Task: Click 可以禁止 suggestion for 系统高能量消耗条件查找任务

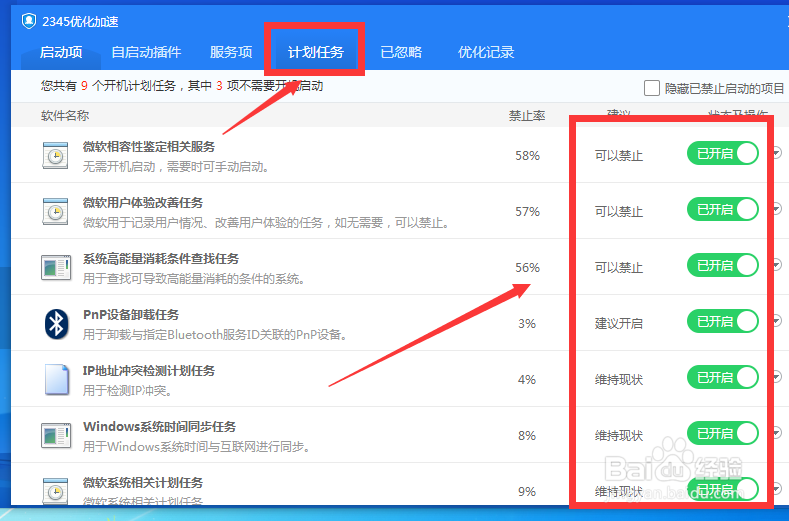Action: (x=619, y=267)
